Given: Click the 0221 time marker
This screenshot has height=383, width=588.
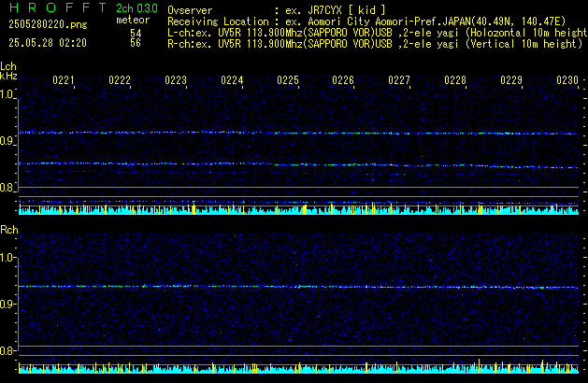Looking at the screenshot, I should click(x=64, y=80).
